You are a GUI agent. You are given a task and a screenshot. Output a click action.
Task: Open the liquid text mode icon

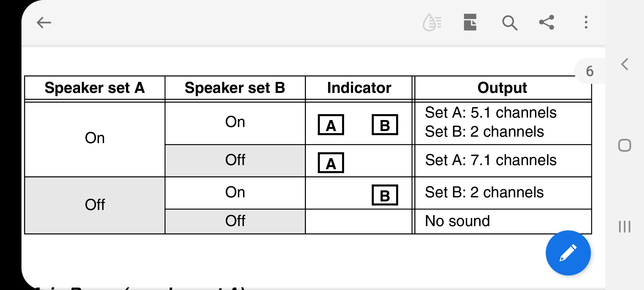[x=432, y=22]
